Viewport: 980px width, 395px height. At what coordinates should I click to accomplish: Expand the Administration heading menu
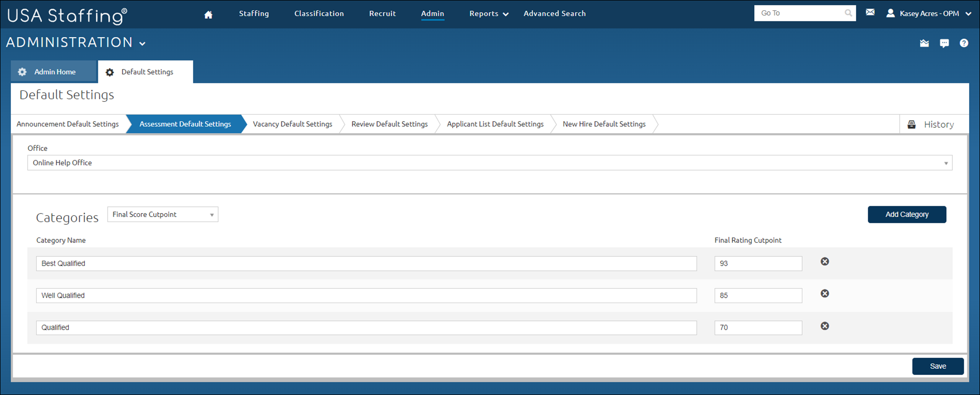142,43
